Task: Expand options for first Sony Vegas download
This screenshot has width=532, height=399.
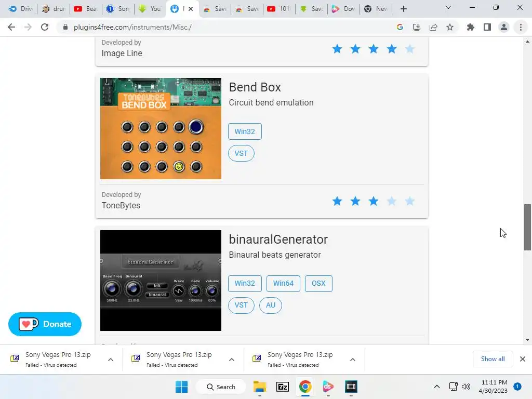Action: 111,360
